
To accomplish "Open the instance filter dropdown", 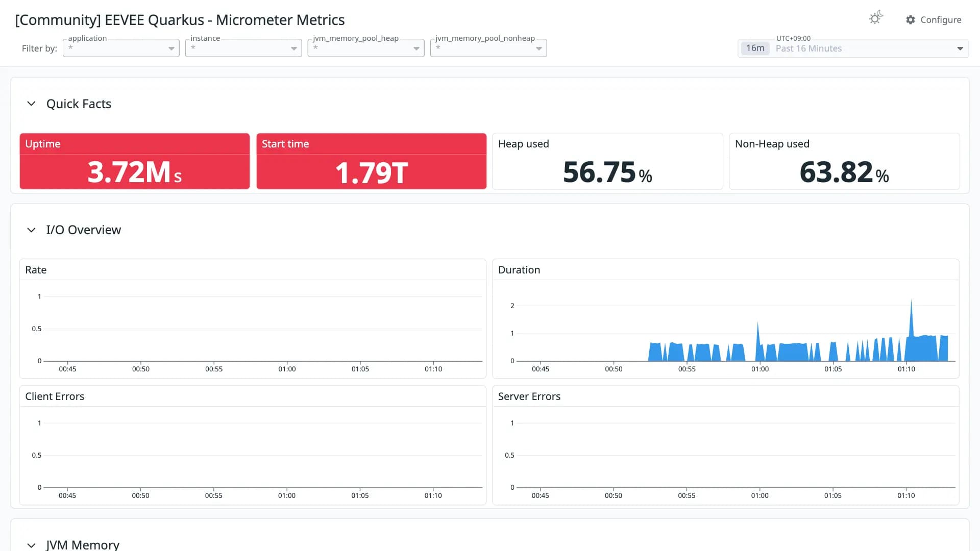I will (x=243, y=48).
